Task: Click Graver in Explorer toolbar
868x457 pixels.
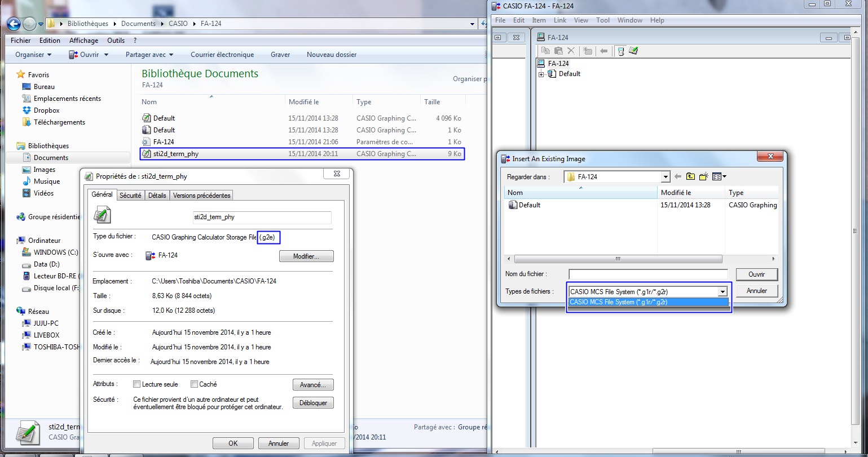Action: [x=280, y=55]
